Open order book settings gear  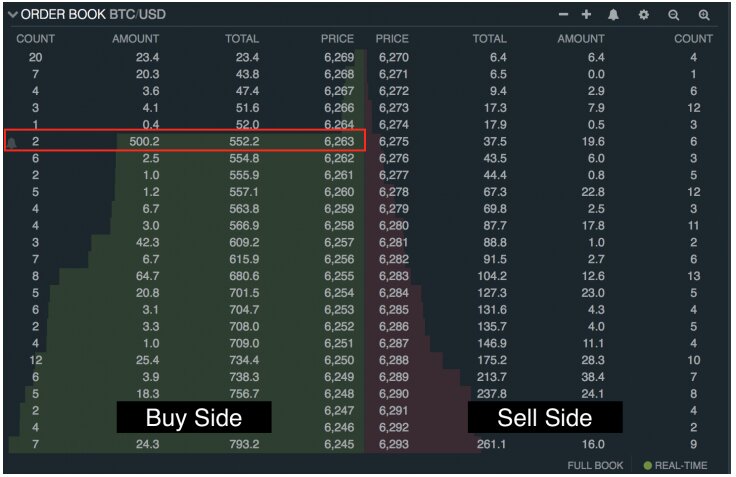click(x=644, y=15)
